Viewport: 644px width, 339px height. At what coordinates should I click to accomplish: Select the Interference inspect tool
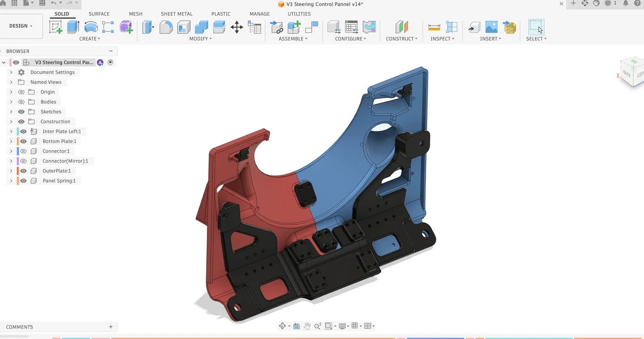(452, 27)
